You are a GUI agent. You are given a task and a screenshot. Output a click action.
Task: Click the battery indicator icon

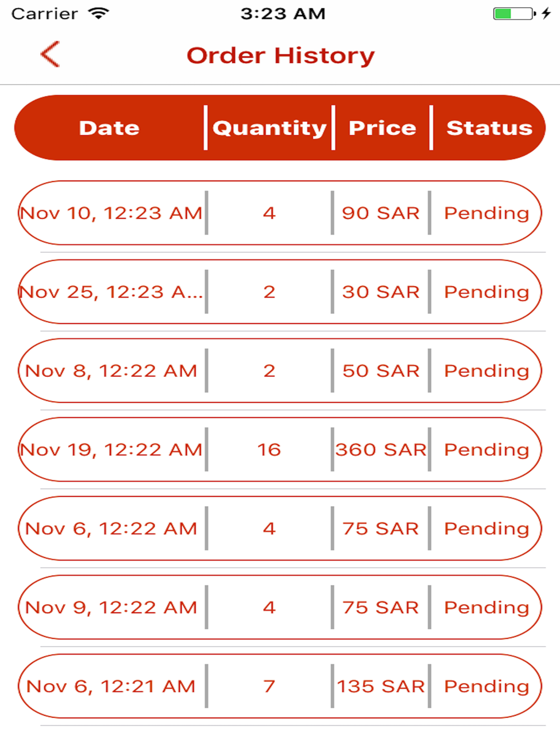tap(514, 13)
